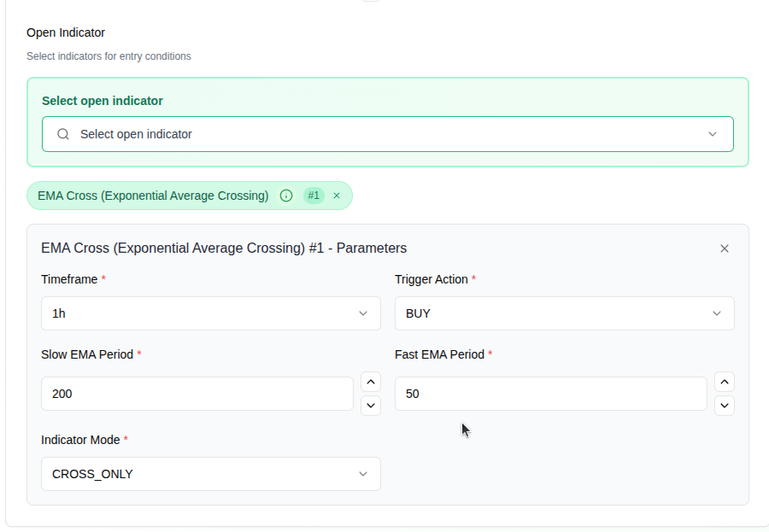This screenshot has height=532, width=769.
Task: Close the EMA Cross Parameters panel
Action: coord(725,248)
